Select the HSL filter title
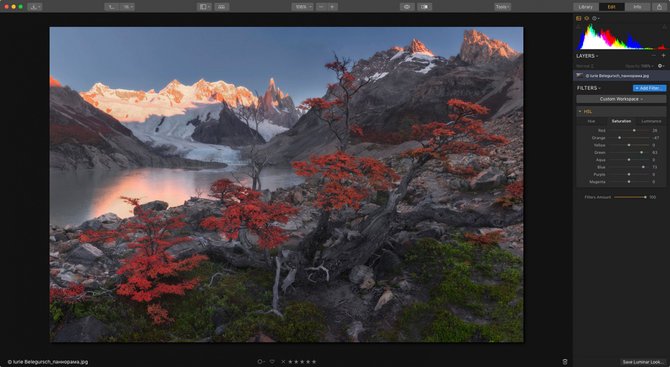The height and width of the screenshot is (367, 670). pos(588,112)
